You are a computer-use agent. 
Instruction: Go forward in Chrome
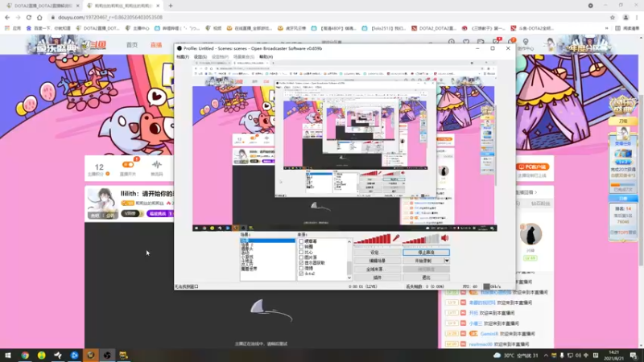pyautogui.click(x=18, y=17)
